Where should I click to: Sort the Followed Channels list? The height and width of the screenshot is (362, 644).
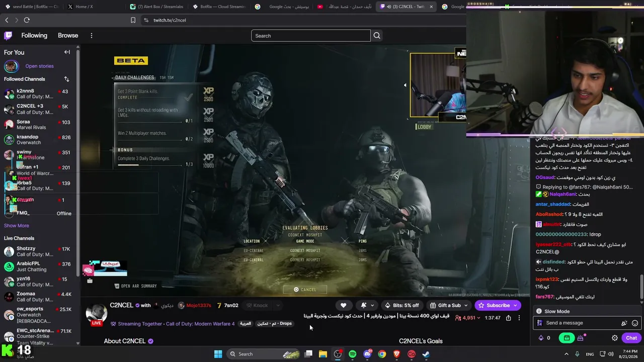click(x=66, y=79)
